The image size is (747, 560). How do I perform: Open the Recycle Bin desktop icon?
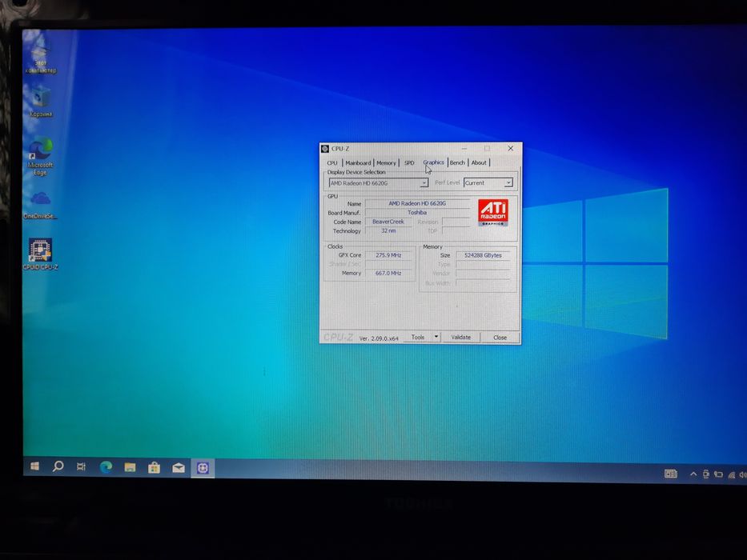[x=41, y=102]
